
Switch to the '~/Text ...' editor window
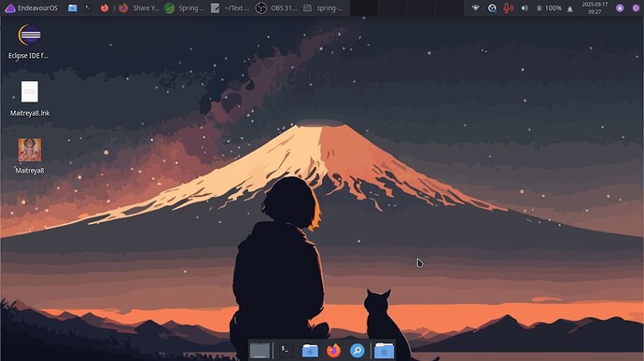pyautogui.click(x=230, y=7)
